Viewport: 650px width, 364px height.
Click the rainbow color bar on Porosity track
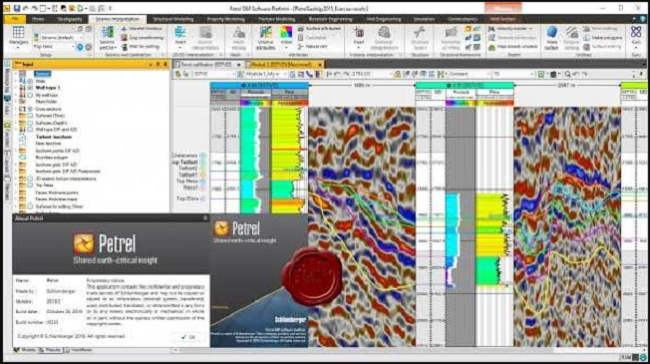[x=254, y=103]
